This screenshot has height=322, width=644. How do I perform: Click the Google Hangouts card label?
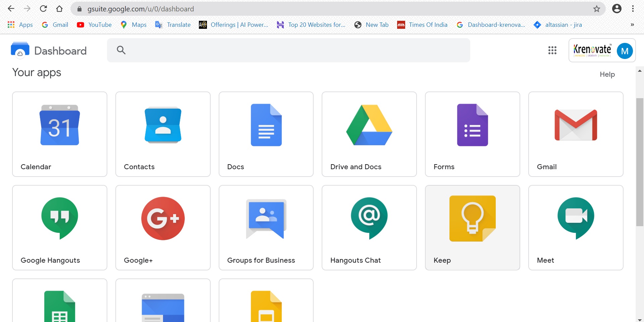[50, 260]
